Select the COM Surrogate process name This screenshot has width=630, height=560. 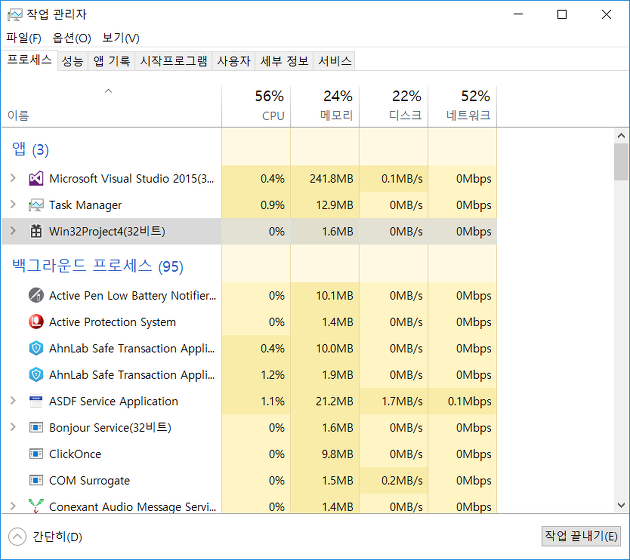90,480
